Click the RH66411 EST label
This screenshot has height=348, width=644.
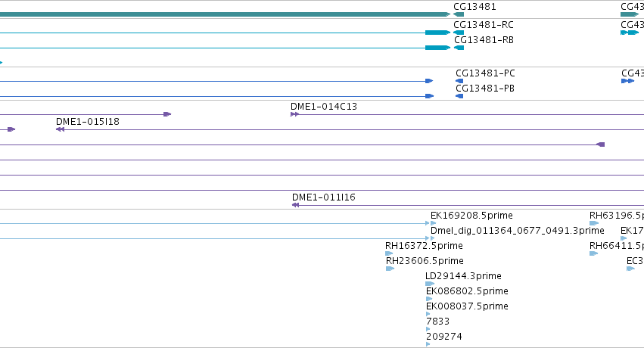(617, 246)
